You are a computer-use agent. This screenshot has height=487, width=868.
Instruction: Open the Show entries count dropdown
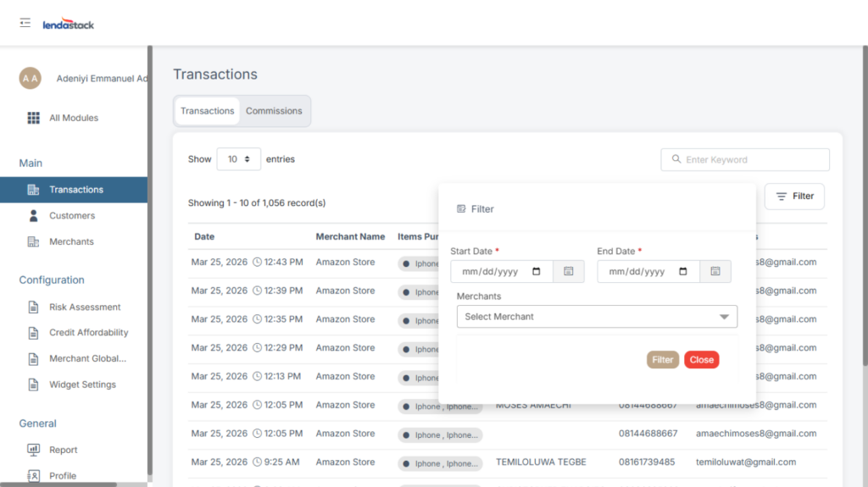pyautogui.click(x=238, y=159)
